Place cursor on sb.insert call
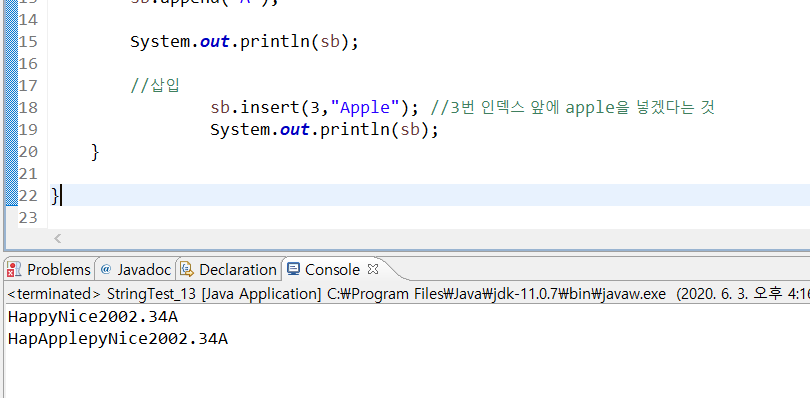 coord(315,108)
